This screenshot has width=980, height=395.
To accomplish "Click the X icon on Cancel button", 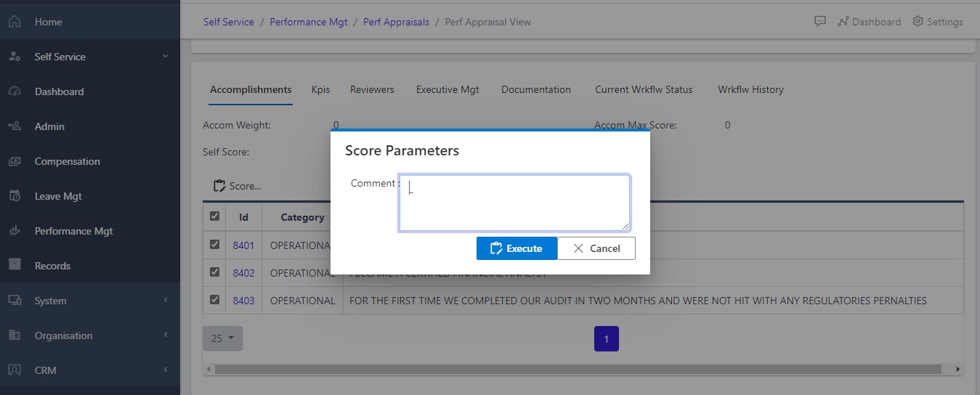I will click(x=578, y=248).
